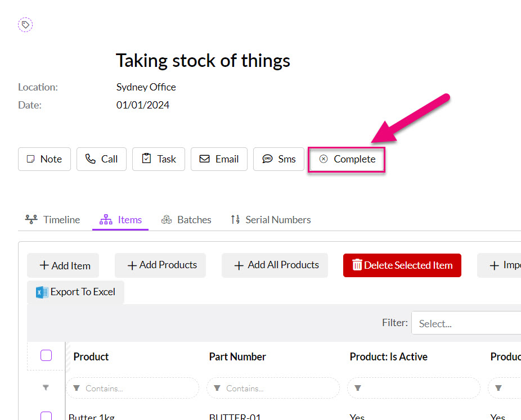Open the Filter select dropdown
Viewport: 521px width, 420px height.
click(466, 323)
